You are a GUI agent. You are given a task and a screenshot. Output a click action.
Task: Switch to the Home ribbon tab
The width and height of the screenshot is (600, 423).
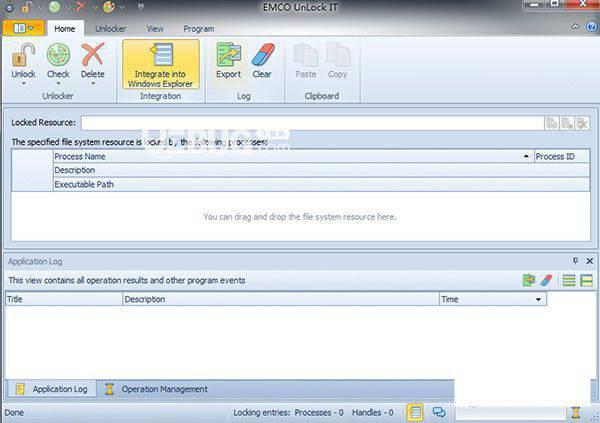pyautogui.click(x=65, y=29)
